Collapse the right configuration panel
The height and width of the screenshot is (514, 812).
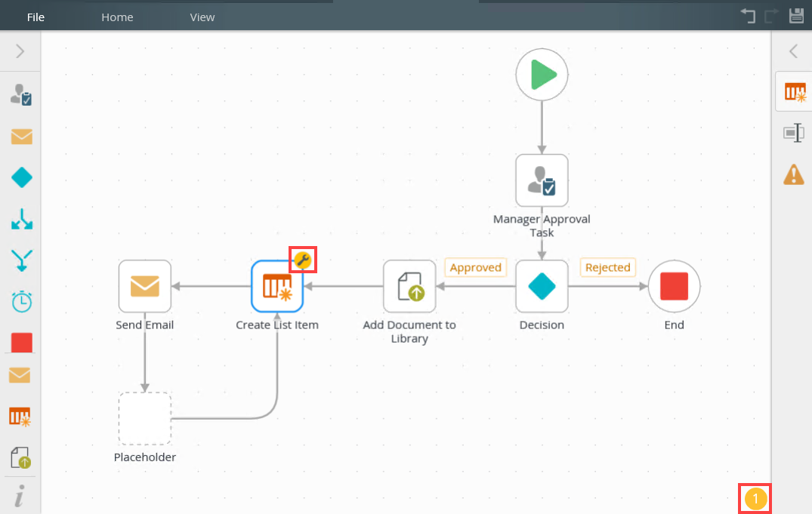tap(793, 51)
